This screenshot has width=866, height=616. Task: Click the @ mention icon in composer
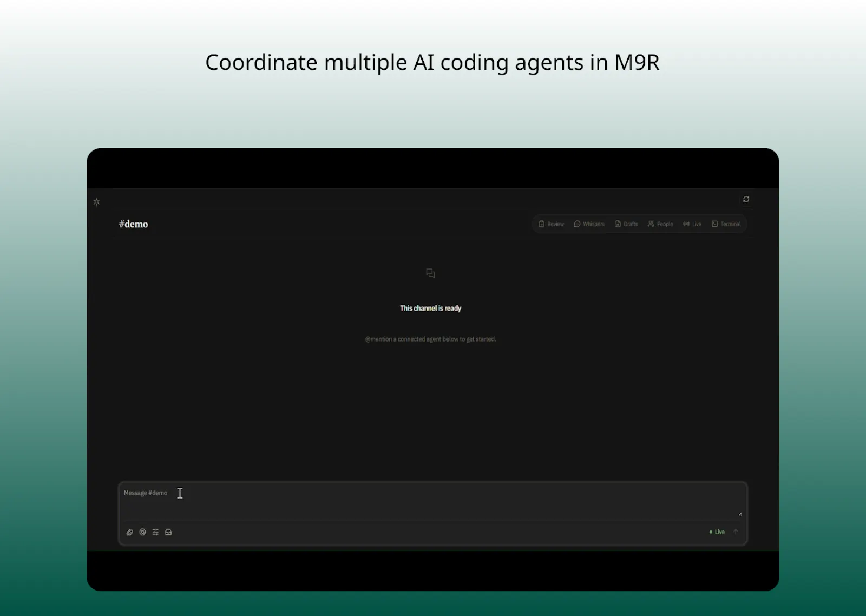click(x=142, y=532)
